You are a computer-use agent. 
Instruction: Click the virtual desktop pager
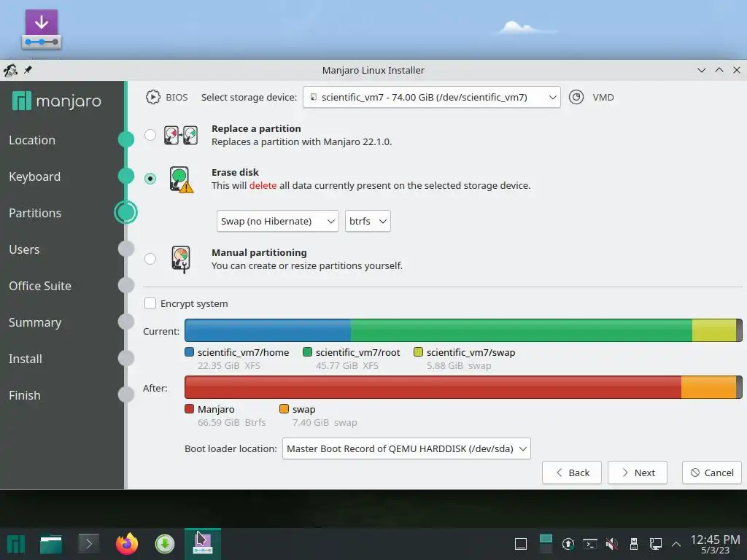pyautogui.click(x=546, y=544)
